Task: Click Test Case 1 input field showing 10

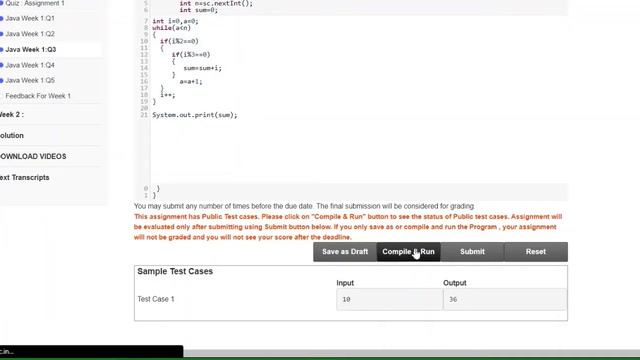Action: (x=389, y=299)
